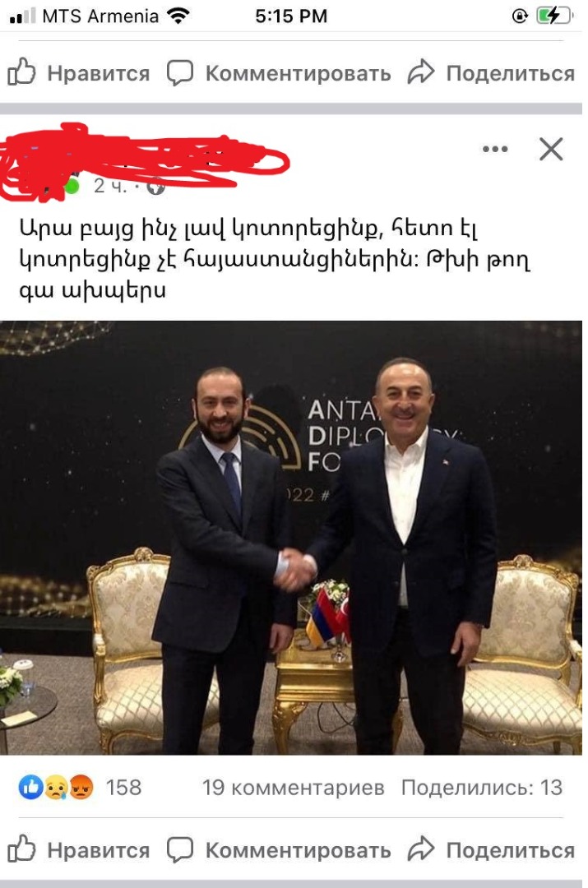Tap the Поделиться label at the top
The height and width of the screenshot is (888, 588).
coord(511,73)
